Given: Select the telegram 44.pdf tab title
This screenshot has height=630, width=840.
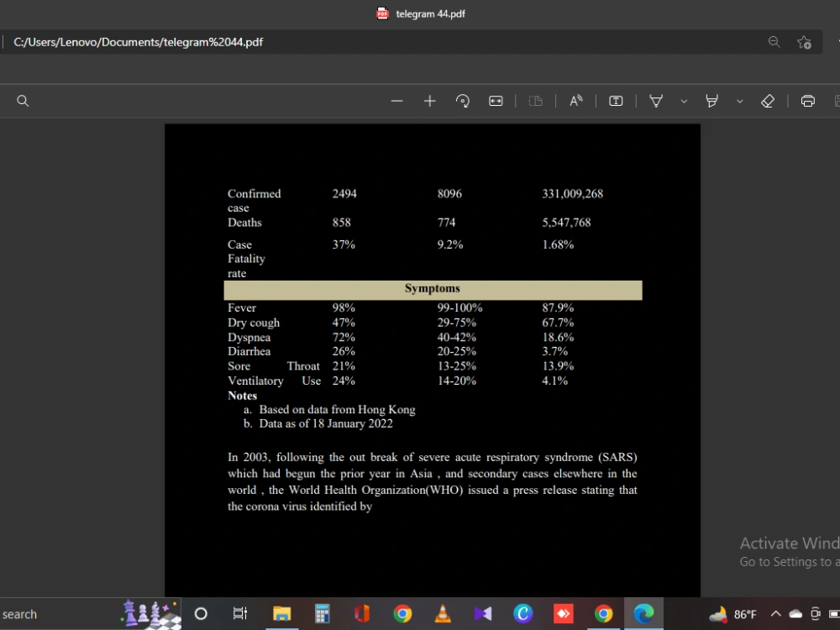Looking at the screenshot, I should click(430, 14).
